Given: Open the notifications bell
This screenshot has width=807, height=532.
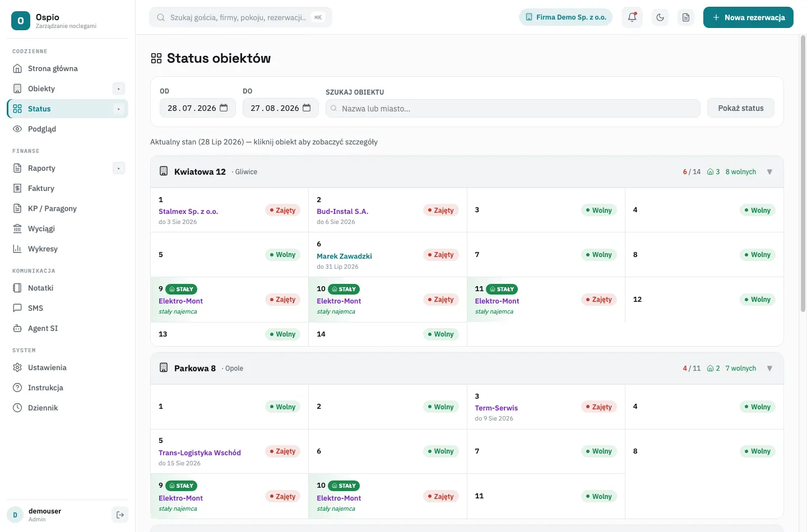Looking at the screenshot, I should [632, 17].
